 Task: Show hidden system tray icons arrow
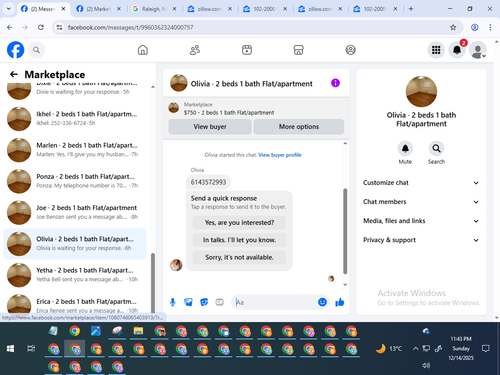point(415,349)
